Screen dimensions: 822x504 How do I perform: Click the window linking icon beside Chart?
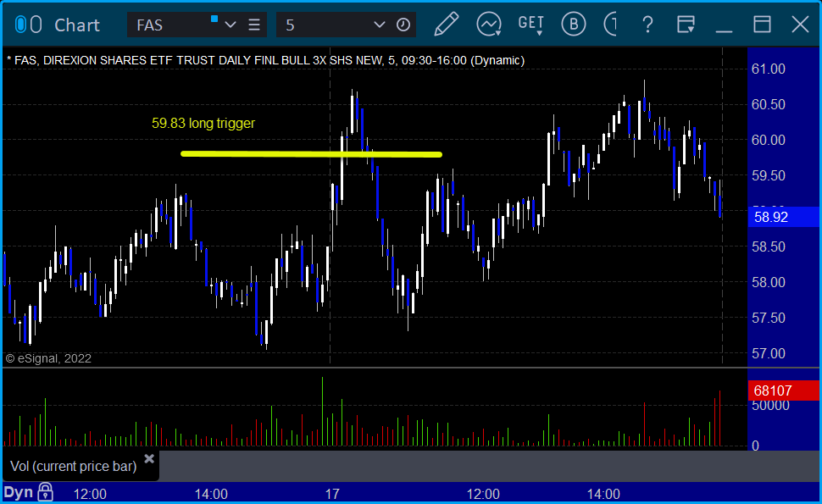[x=28, y=25]
